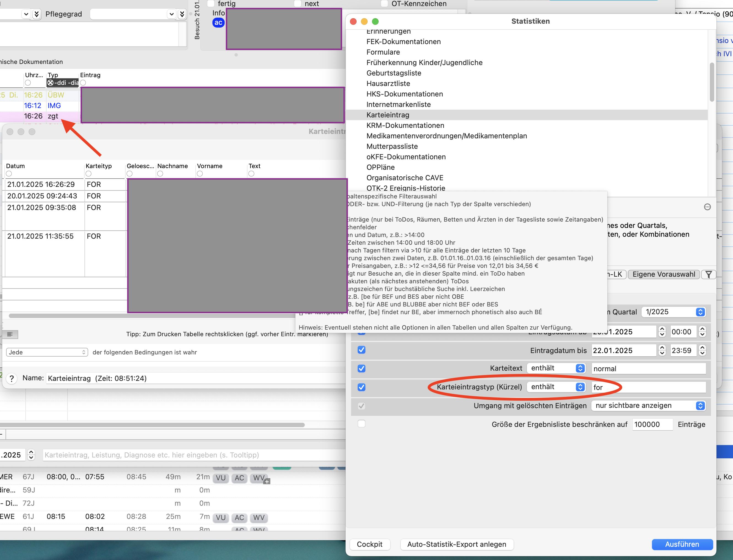Click the question mark help icon
733x560 pixels.
click(12, 378)
